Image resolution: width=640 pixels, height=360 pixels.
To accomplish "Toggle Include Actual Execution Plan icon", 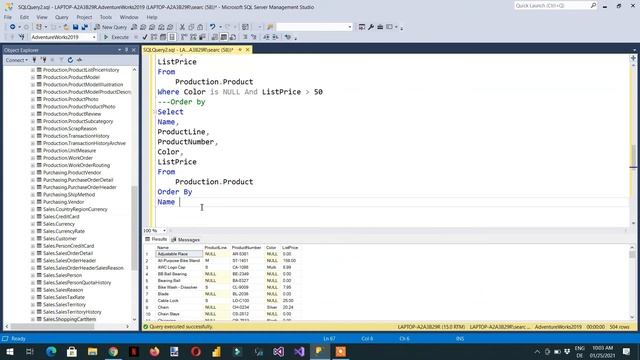I will (x=184, y=37).
